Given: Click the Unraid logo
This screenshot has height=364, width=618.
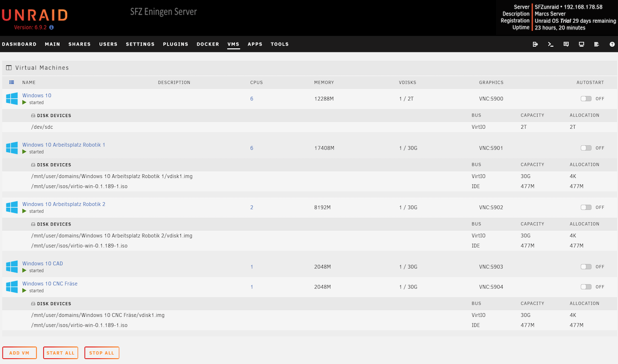Looking at the screenshot, I should click(x=35, y=14).
